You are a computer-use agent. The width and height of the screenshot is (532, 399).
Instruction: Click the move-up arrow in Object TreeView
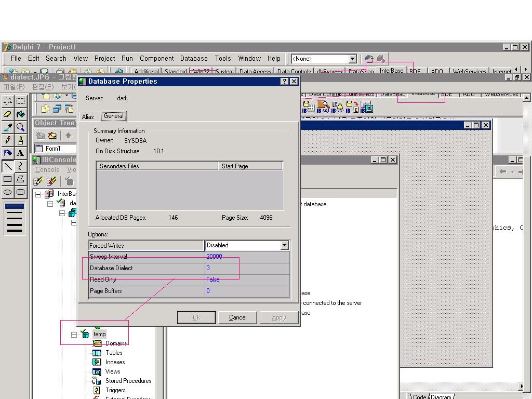68,136
